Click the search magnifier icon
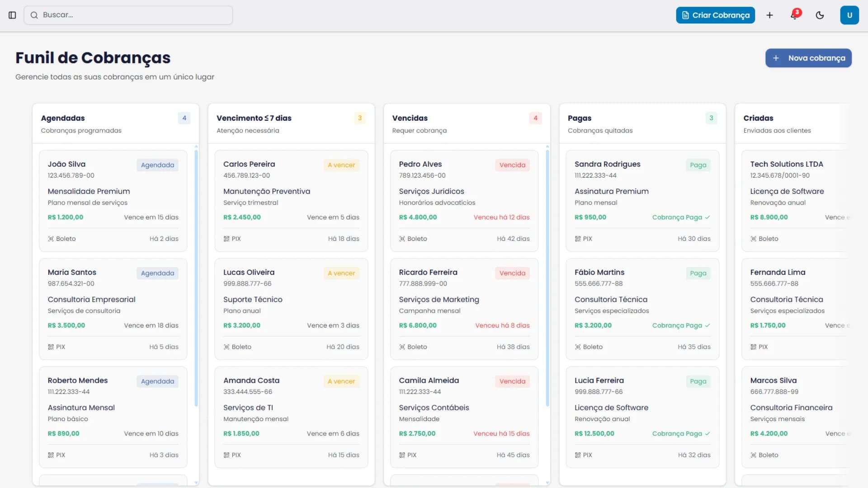This screenshot has width=868, height=488. [x=34, y=15]
